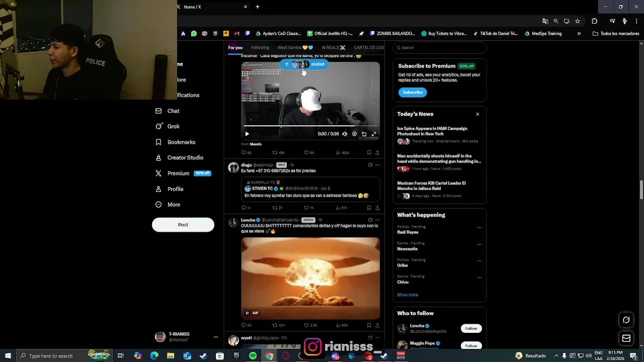Open the CARTEL DE LOS tab
The image size is (644, 362).
(x=369, y=48)
